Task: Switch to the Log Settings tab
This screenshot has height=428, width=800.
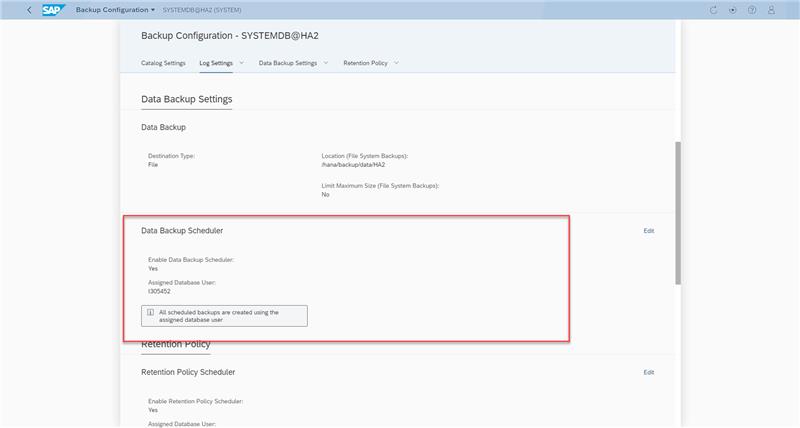Action: [x=216, y=63]
